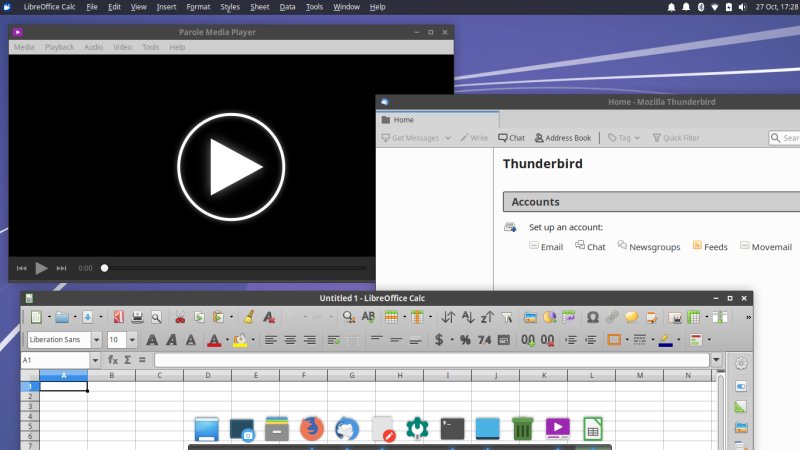Viewport: 800px width, 450px height.
Task: Click the Newsgroups account setup link
Action: point(648,246)
